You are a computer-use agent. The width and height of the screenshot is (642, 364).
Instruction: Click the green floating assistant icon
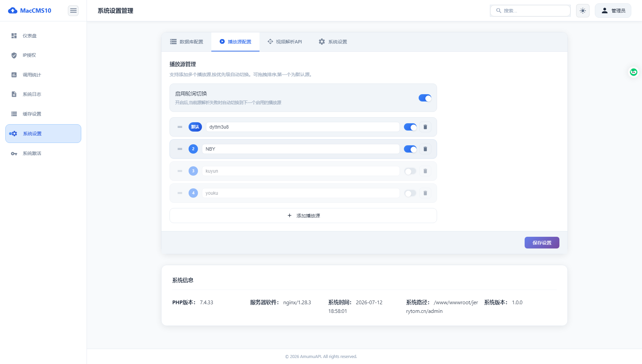tap(634, 72)
